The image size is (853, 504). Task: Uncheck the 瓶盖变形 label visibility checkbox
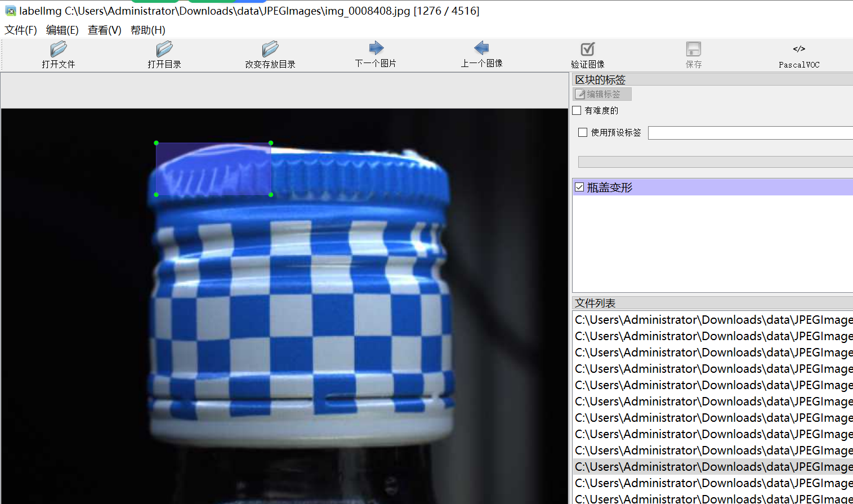579,188
